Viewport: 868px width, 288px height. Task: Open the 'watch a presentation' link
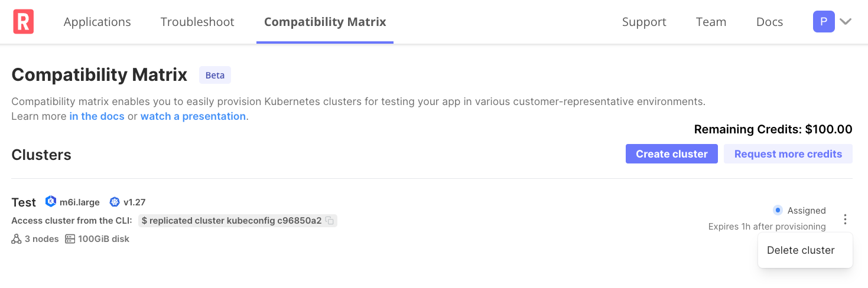coord(193,116)
